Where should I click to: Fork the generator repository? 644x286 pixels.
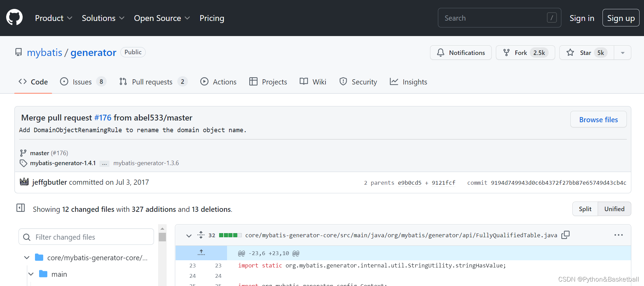coord(525,53)
